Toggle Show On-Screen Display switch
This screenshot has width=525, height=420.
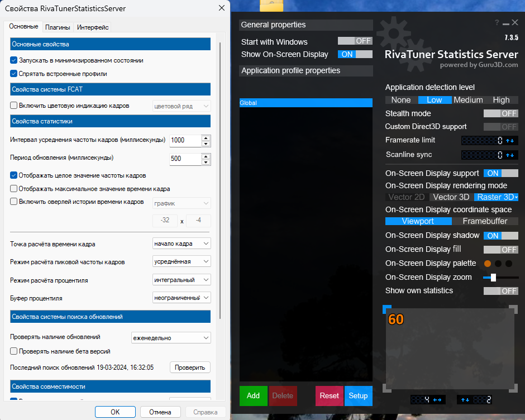(x=355, y=54)
